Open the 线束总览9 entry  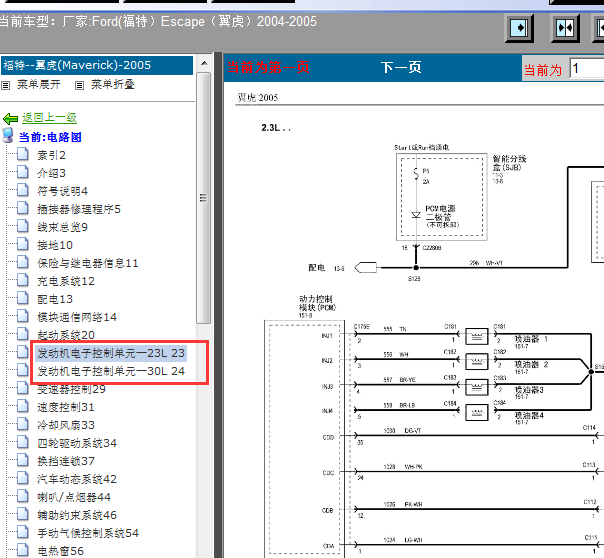(62, 227)
